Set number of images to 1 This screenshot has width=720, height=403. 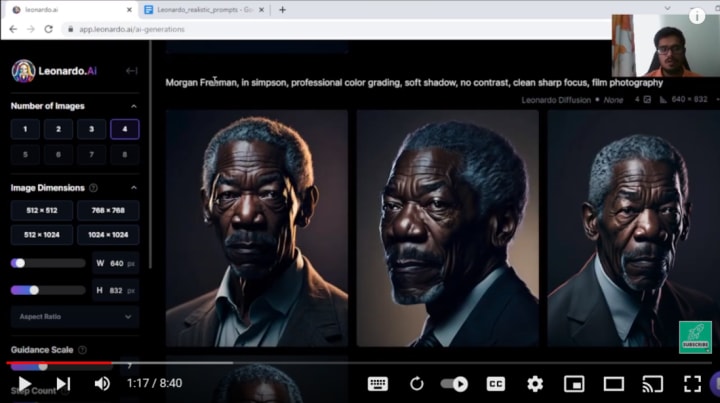point(25,129)
